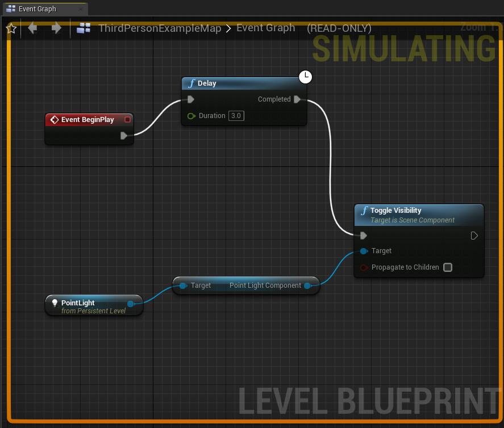
Task: Click the 'Duration' label
Action: [x=212, y=116]
